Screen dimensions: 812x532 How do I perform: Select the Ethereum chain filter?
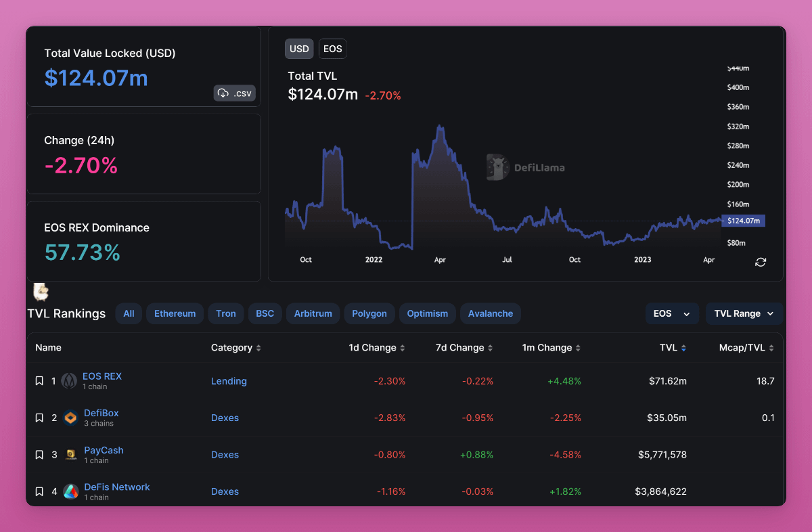pyautogui.click(x=175, y=313)
